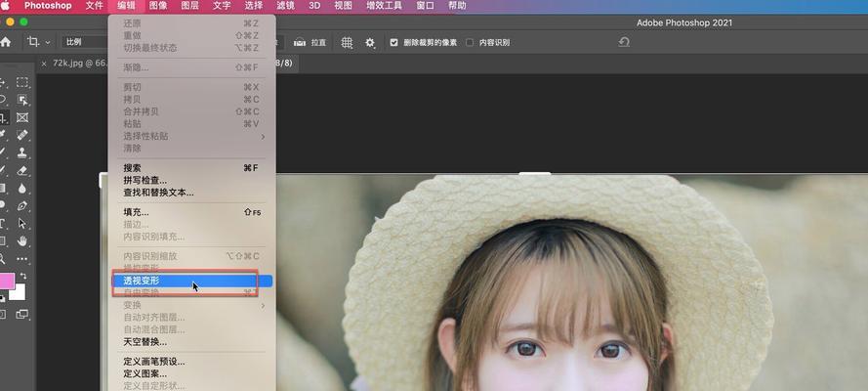Choose 拼写检查... menu entry
868x391 pixels.
click(192, 181)
